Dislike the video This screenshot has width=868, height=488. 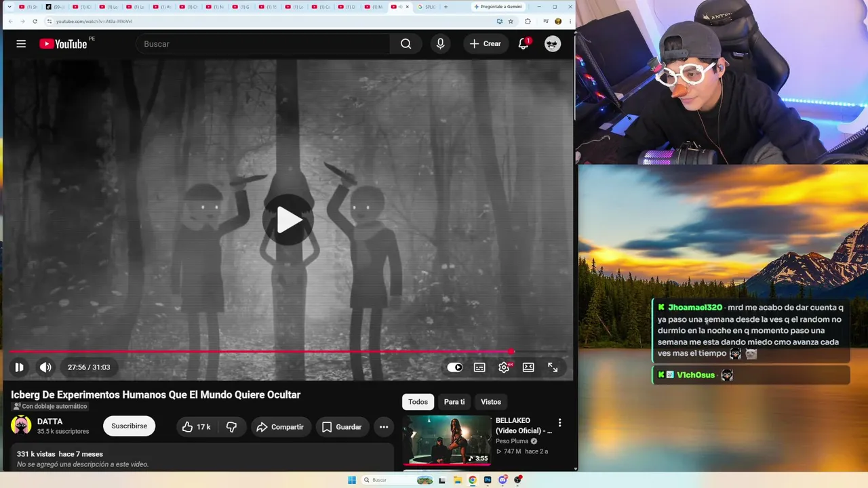tap(231, 427)
